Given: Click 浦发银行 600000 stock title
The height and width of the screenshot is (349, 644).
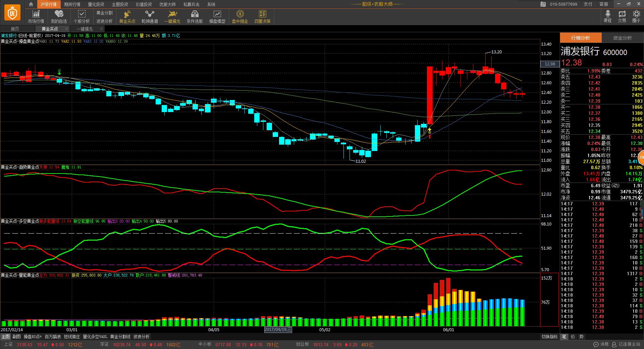Looking at the screenshot, I should point(594,51).
